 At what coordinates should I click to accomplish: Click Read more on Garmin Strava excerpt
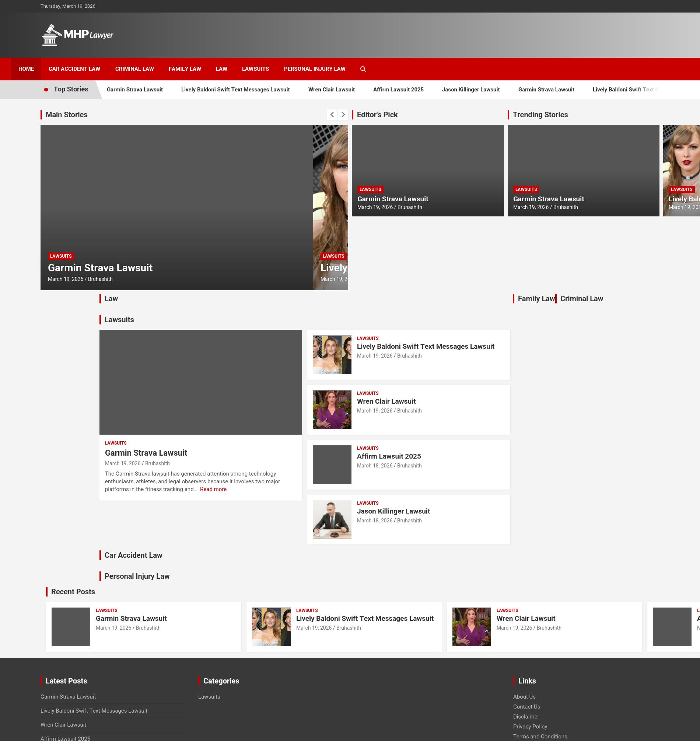pyautogui.click(x=213, y=489)
